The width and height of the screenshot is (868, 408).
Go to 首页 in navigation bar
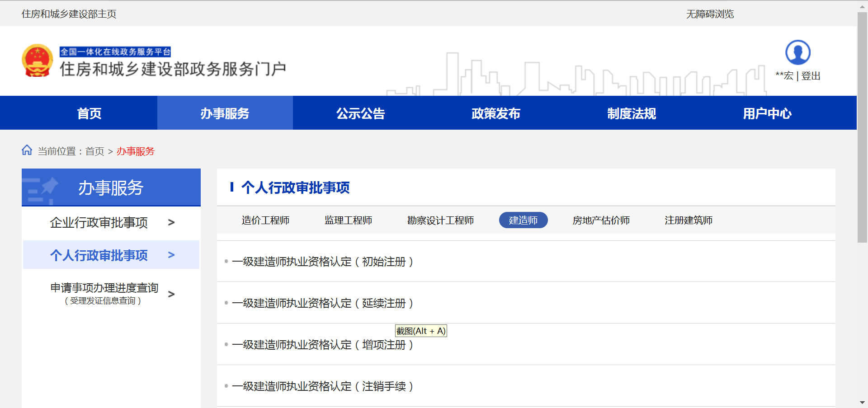90,113
